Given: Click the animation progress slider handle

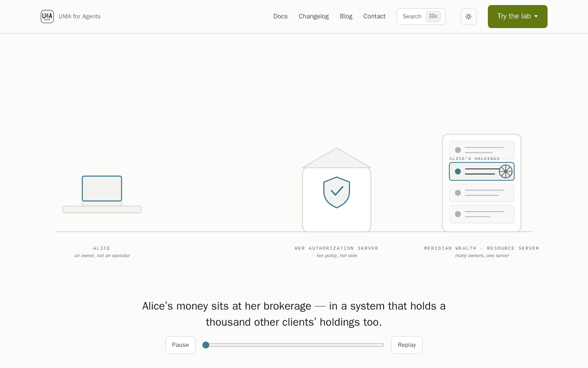Looking at the screenshot, I should click(206, 345).
